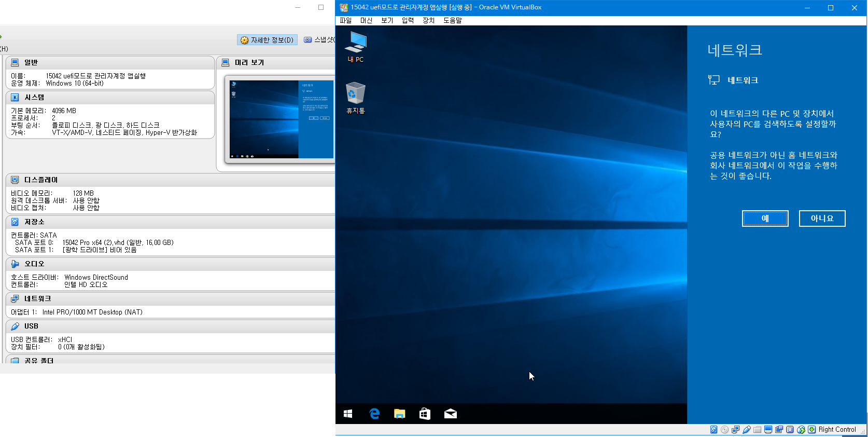This screenshot has width=868, height=437.
Task: Select the 스냅샷 button in the manager
Action: (319, 40)
